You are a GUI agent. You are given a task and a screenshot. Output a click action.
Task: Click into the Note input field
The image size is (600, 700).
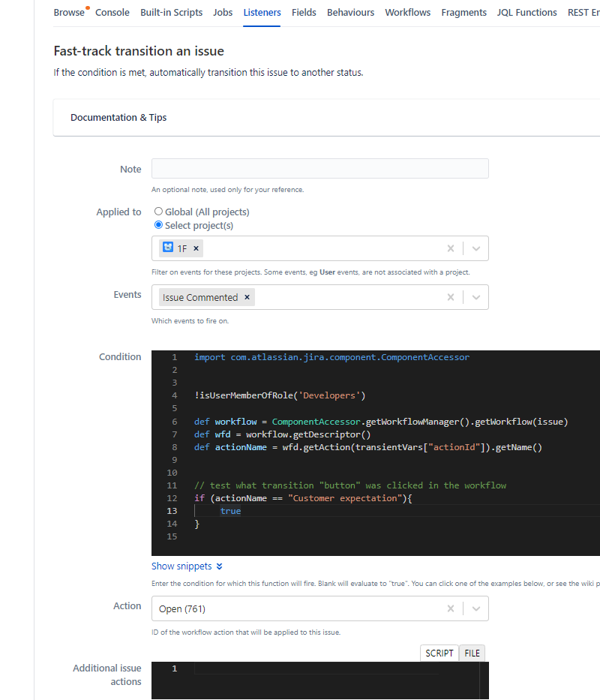(x=319, y=169)
